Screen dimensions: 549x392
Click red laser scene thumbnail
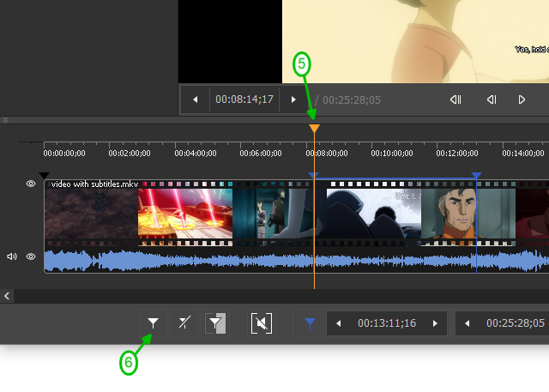pos(185,214)
